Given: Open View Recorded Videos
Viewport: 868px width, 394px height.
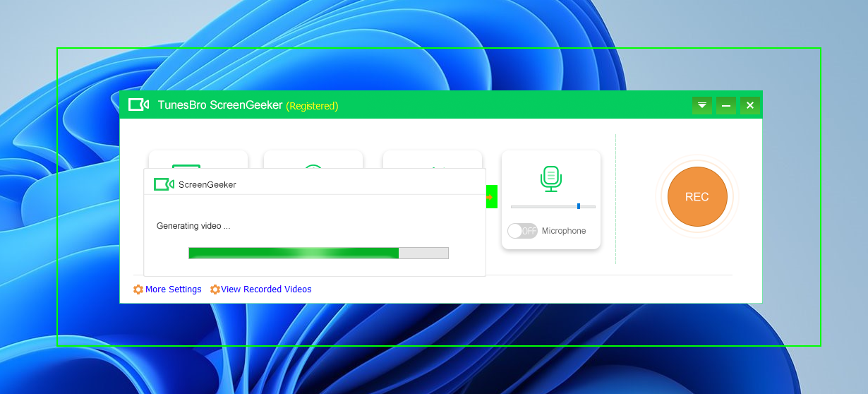Looking at the screenshot, I should coord(266,289).
